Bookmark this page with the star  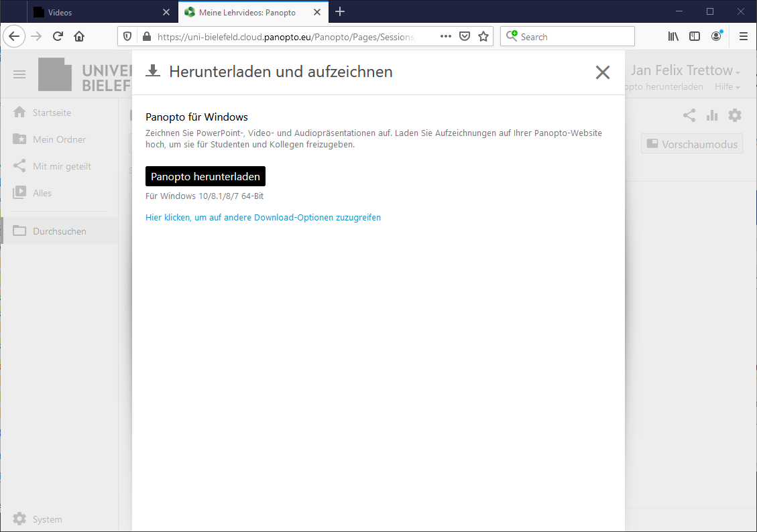[x=483, y=37]
